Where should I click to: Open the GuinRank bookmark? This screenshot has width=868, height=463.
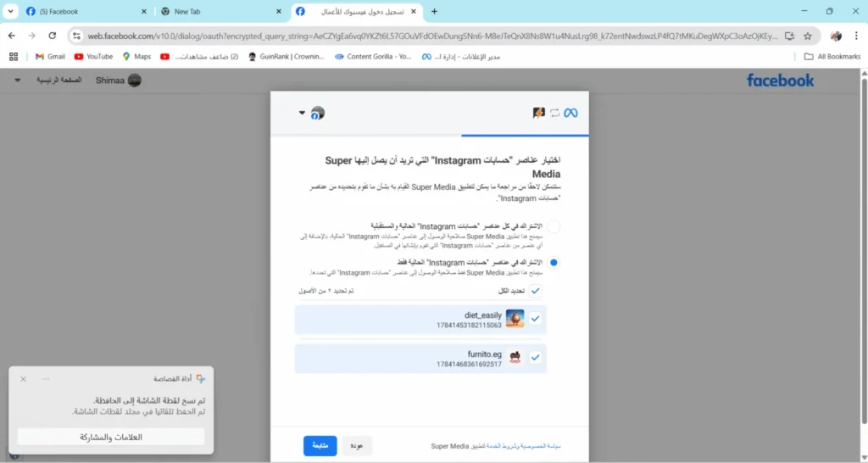287,57
